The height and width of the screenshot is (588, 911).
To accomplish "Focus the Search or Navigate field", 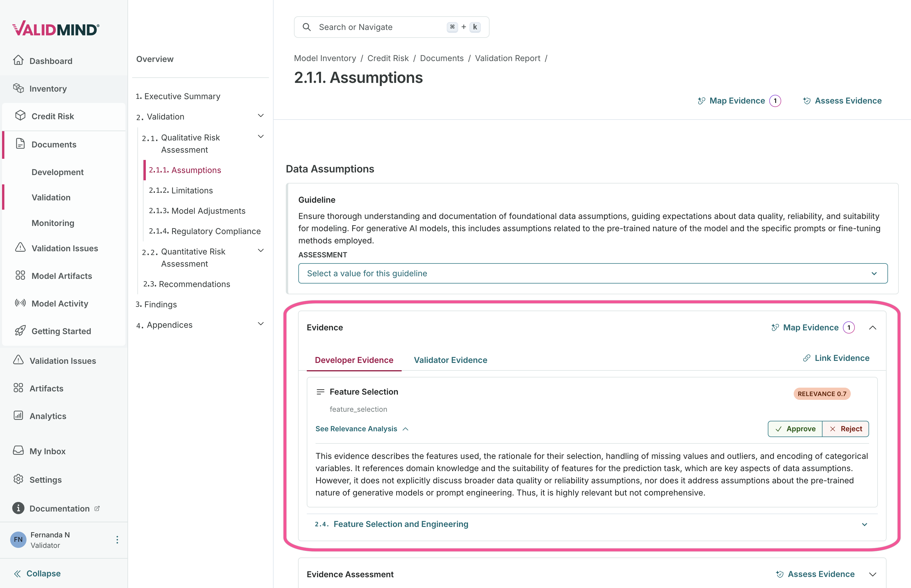I will [x=382, y=27].
